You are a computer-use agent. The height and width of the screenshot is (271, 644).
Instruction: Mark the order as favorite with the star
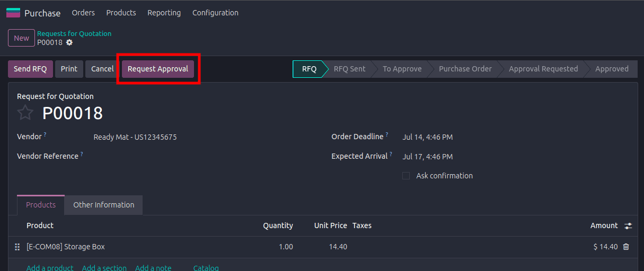coord(25,113)
